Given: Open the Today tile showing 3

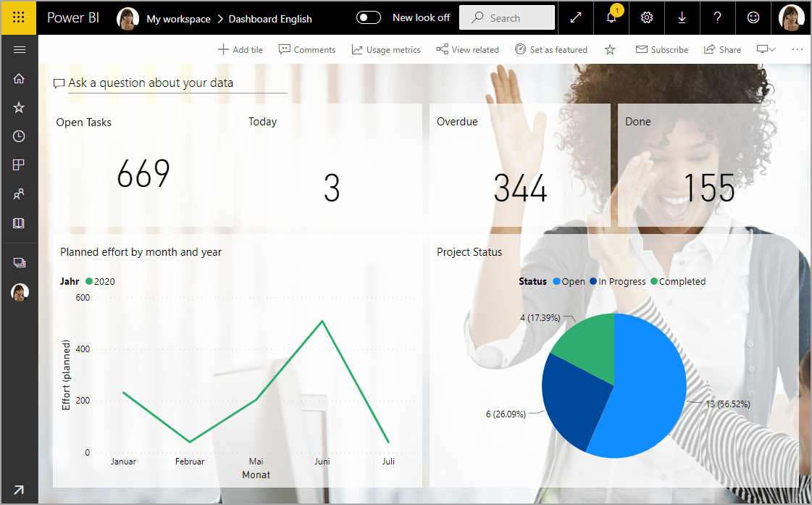Looking at the screenshot, I should tap(332, 165).
